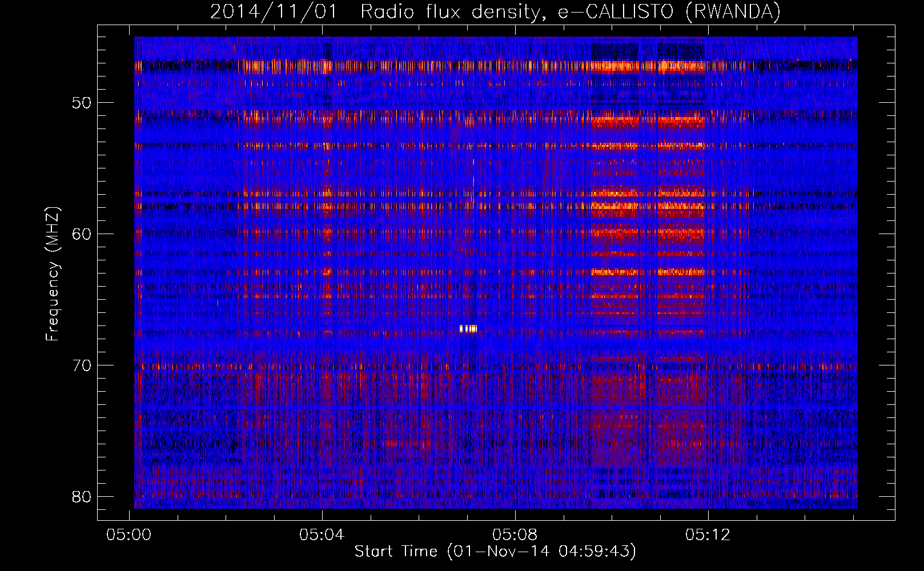Click the 80 frequency tick label

[82, 497]
